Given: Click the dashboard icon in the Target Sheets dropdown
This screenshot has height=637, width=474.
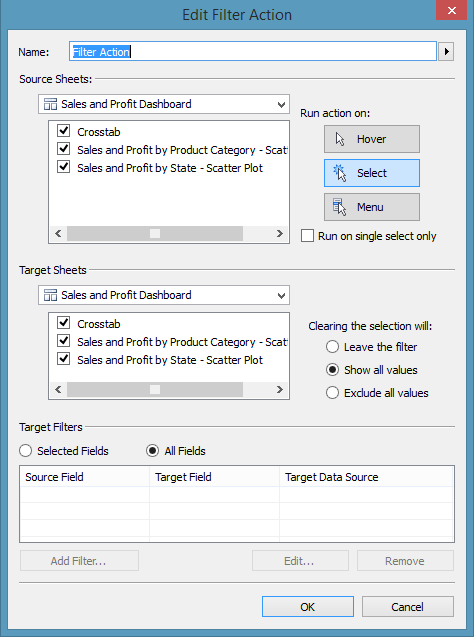Looking at the screenshot, I should 50,295.
